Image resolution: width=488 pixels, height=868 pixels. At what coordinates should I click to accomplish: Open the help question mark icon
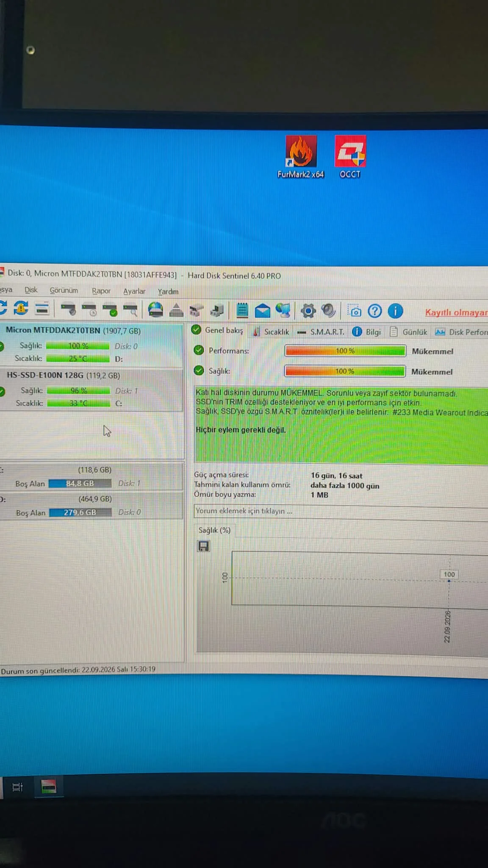tap(374, 311)
